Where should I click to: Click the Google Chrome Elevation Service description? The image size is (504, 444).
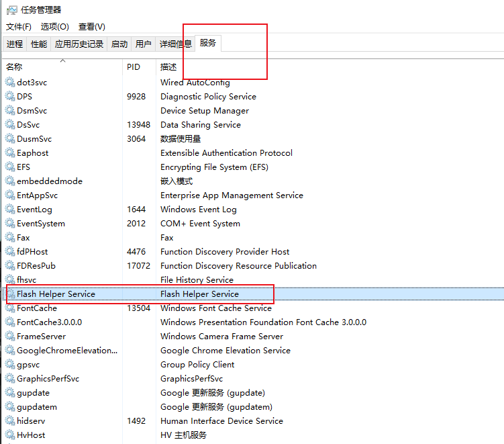tap(225, 351)
